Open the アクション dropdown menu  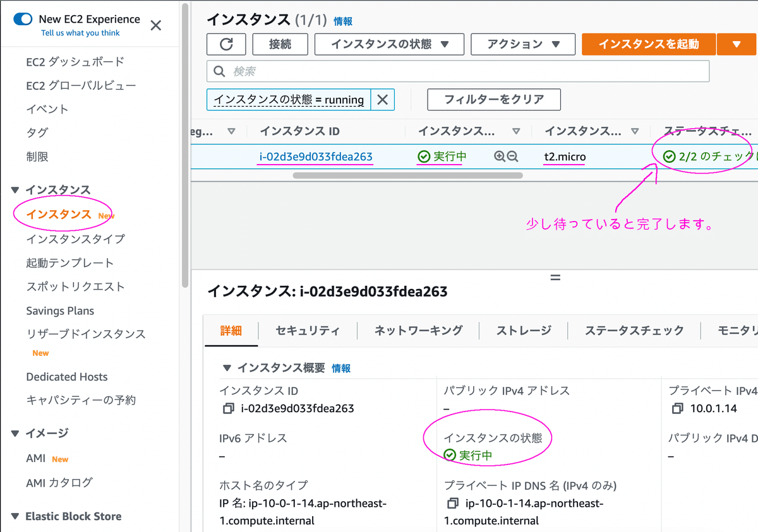(x=523, y=44)
